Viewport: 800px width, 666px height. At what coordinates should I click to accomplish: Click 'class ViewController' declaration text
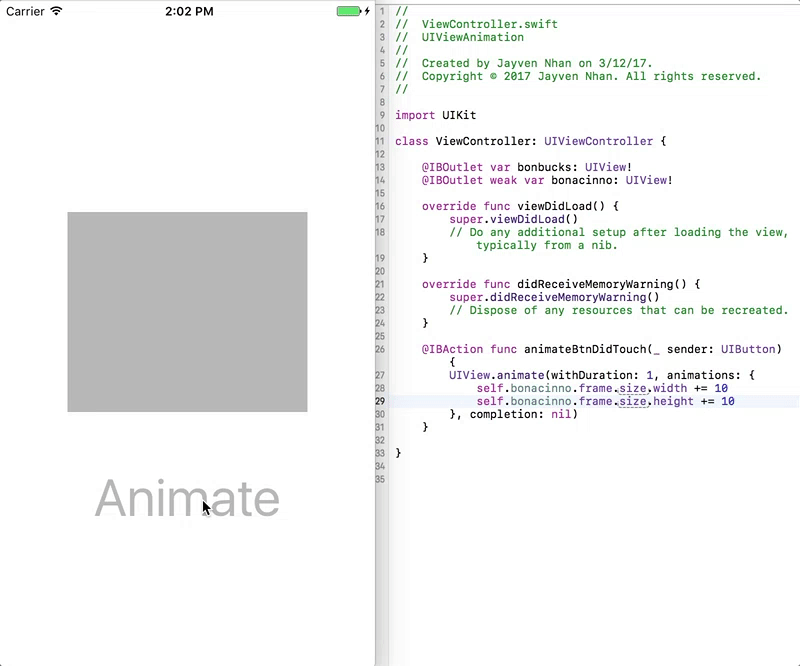point(465,141)
